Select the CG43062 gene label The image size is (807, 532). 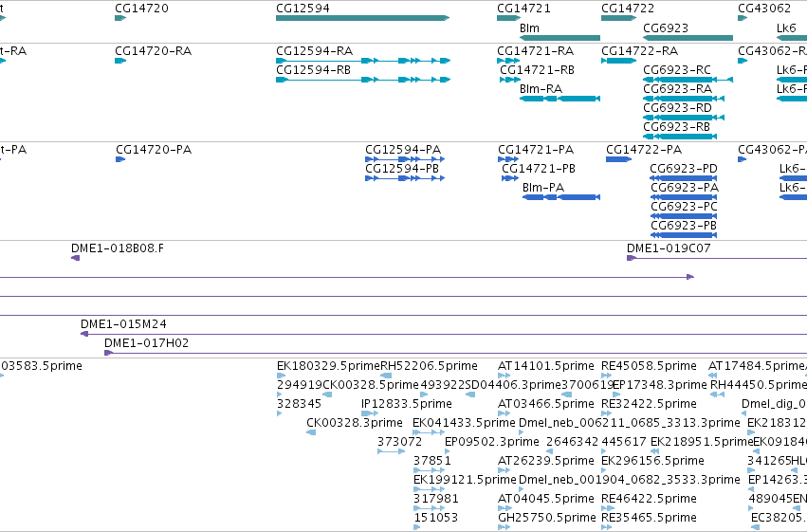click(x=764, y=9)
